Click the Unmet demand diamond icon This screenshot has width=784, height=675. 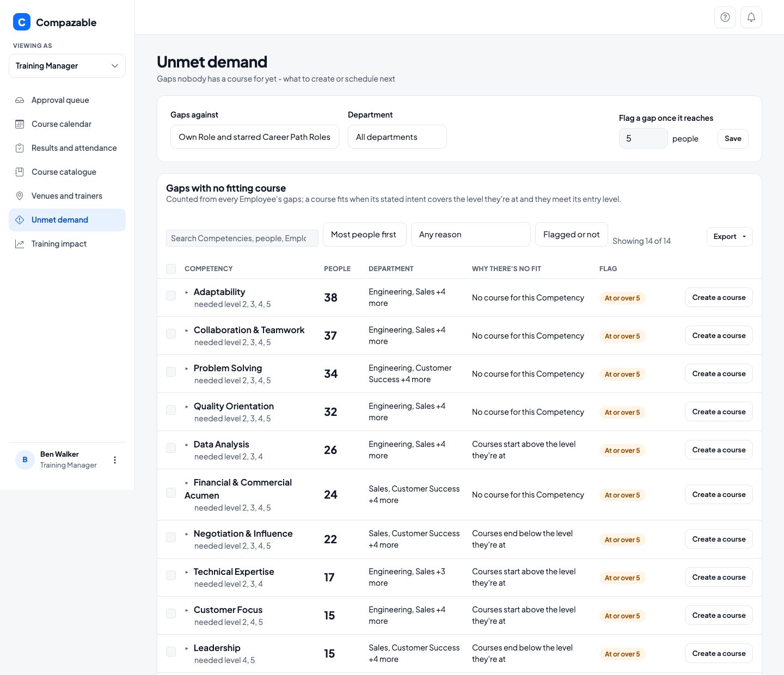20,220
